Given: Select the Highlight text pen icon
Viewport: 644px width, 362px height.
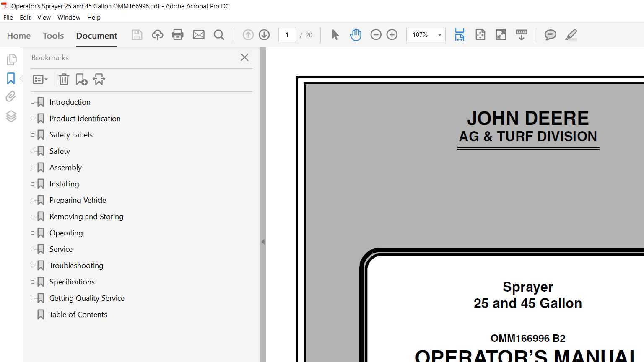Looking at the screenshot, I should click(571, 35).
